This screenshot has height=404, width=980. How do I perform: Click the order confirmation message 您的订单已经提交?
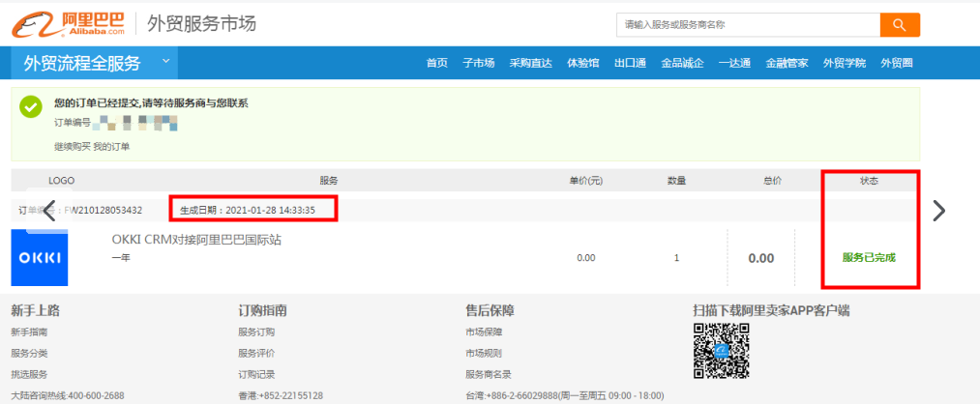point(151,103)
